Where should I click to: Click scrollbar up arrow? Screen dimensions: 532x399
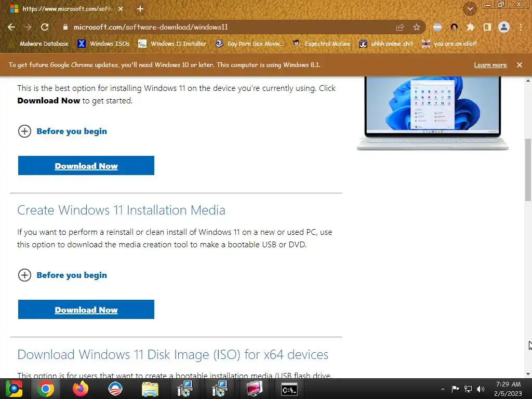528,81
